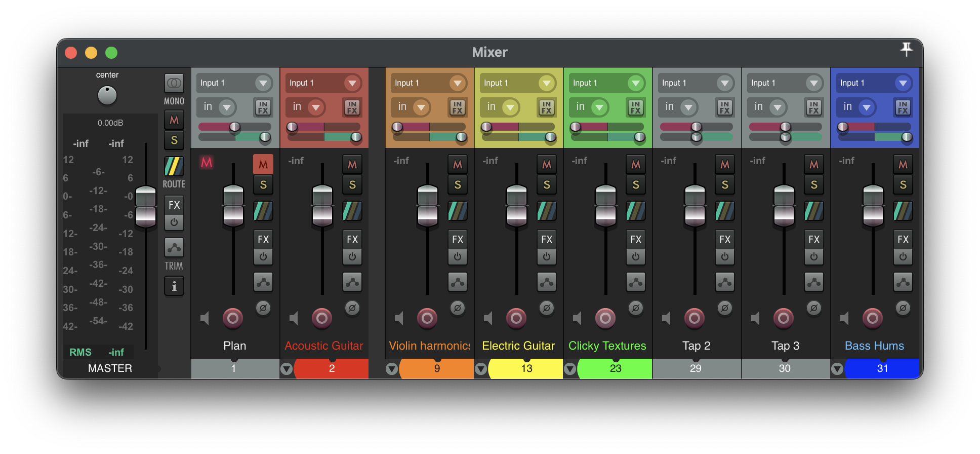Mute the master track
980x454 pixels.
[174, 120]
